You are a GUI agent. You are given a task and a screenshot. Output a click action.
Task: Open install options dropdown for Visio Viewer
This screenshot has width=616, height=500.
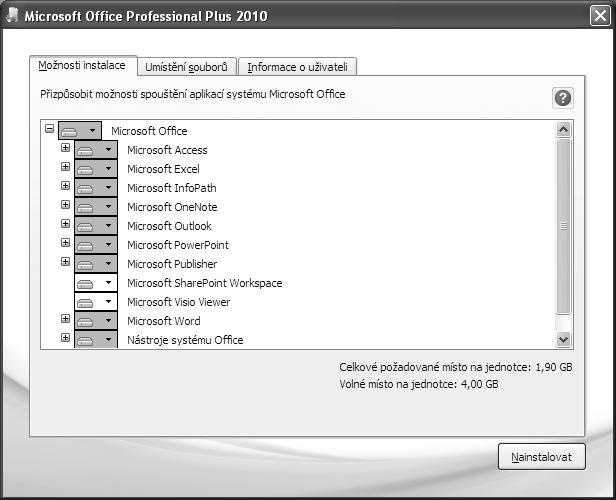point(96,302)
